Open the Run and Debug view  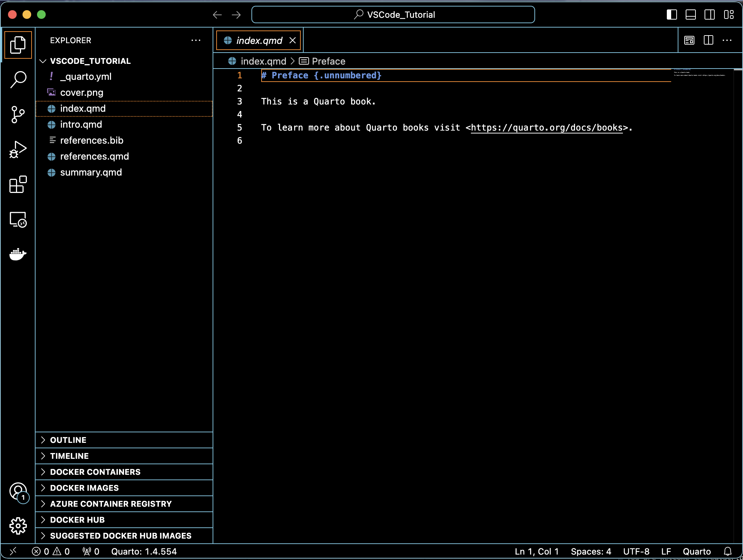(18, 149)
